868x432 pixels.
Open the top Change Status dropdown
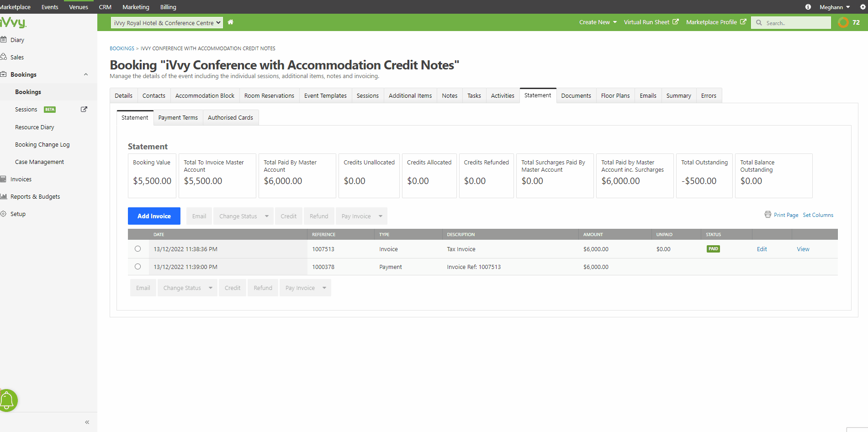click(x=243, y=216)
